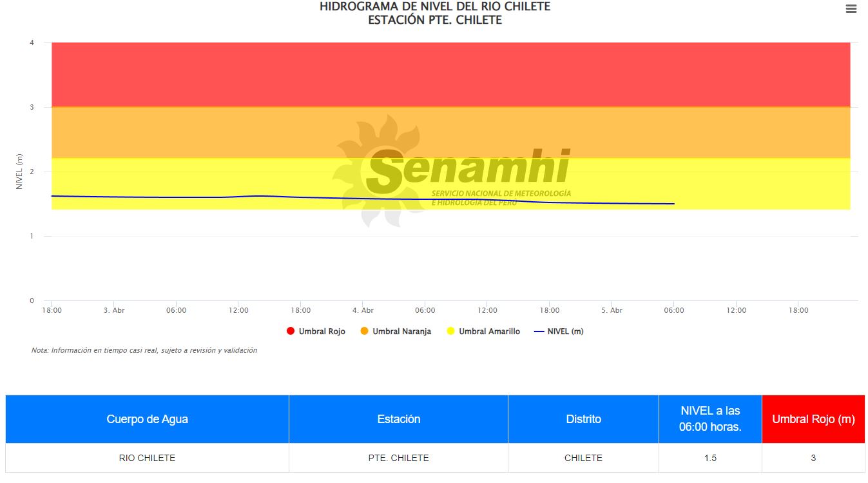Click the orange Umbral Naranja legend dot
Viewport: 868px width, 483px height.
pyautogui.click(x=364, y=331)
